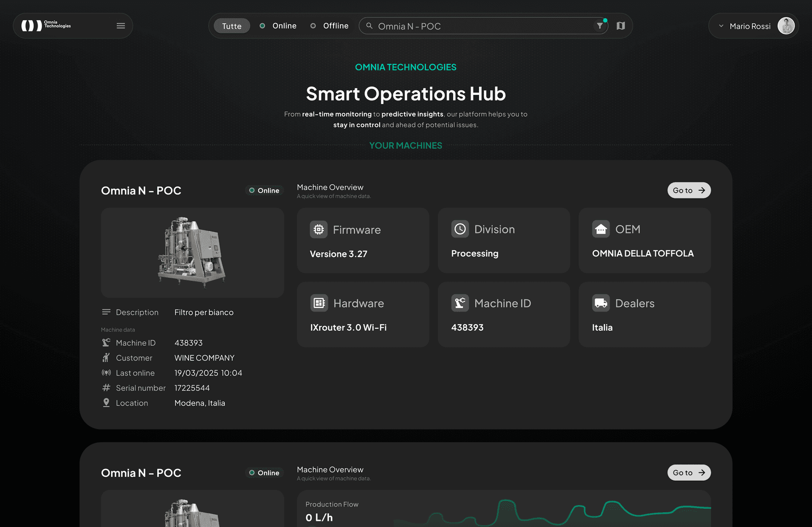This screenshot has height=527, width=812.
Task: Click the Omnia Technologies logo
Action: click(46, 25)
